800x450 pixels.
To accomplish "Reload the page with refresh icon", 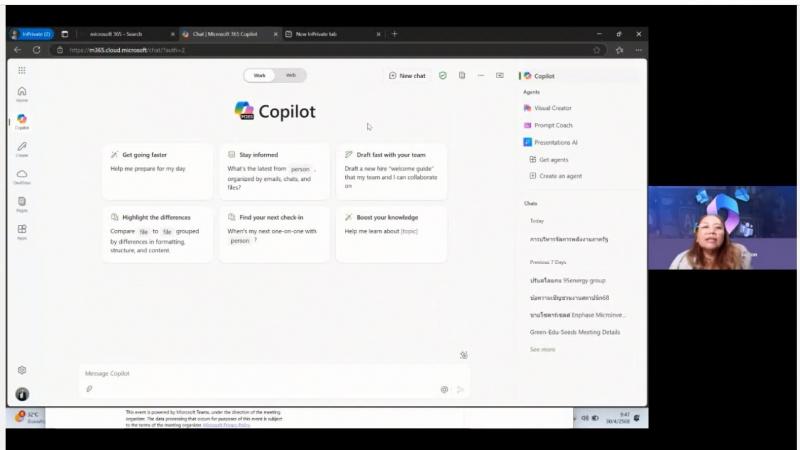I will click(x=37, y=50).
